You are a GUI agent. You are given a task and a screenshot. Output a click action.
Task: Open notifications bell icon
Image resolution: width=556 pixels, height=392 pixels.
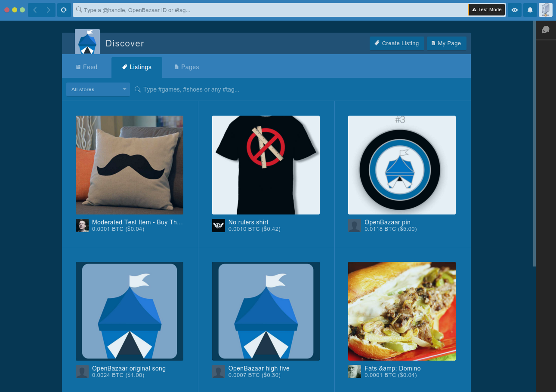point(530,10)
